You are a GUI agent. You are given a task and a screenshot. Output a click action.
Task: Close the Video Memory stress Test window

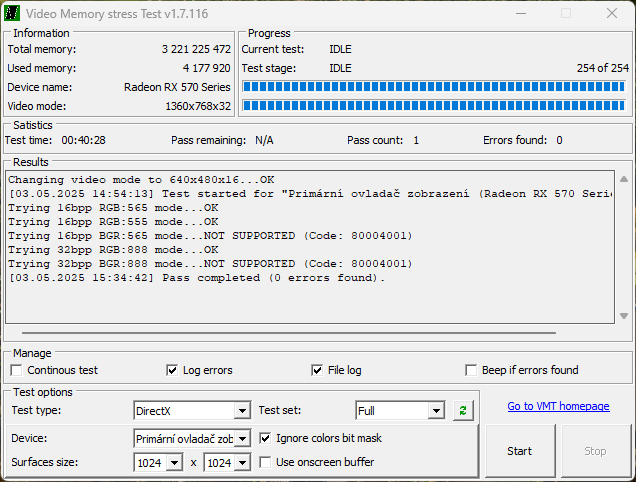point(611,13)
